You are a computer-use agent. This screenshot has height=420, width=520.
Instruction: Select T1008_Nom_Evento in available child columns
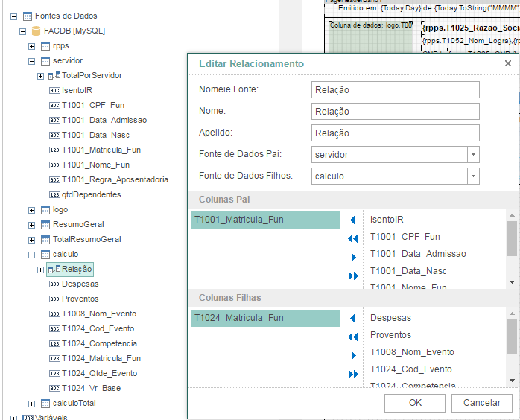[412, 352]
